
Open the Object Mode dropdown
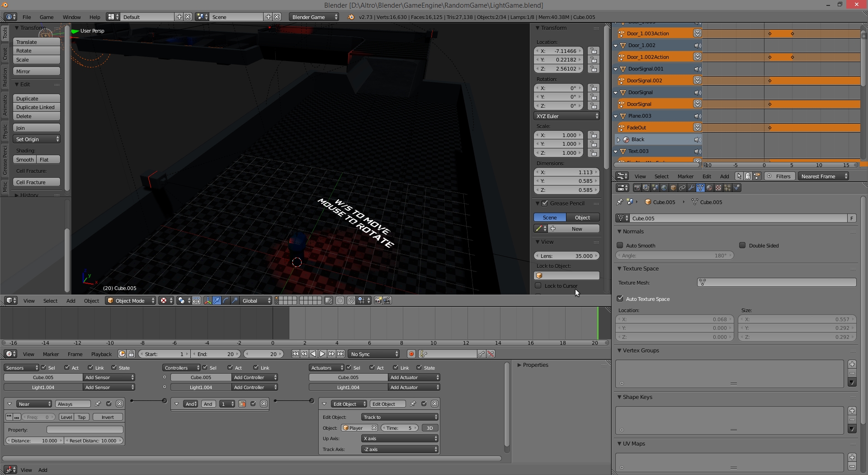click(x=130, y=301)
